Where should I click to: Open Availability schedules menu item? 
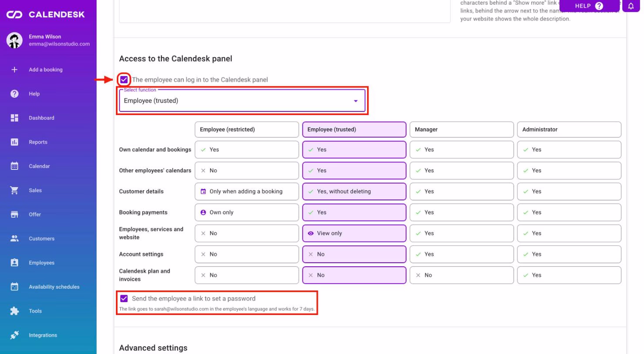(x=54, y=287)
